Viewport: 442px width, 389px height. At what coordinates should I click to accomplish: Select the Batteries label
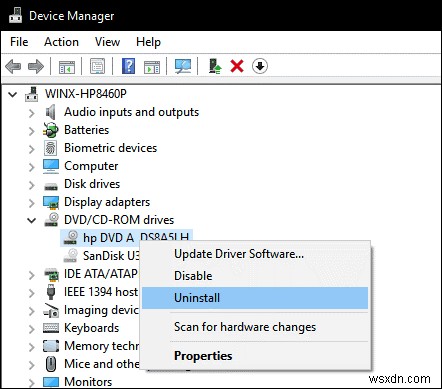[86, 130]
